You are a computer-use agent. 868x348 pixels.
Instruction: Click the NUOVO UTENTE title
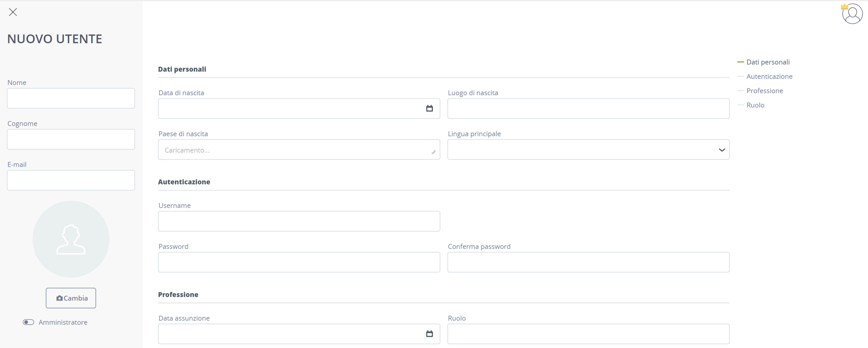click(55, 39)
